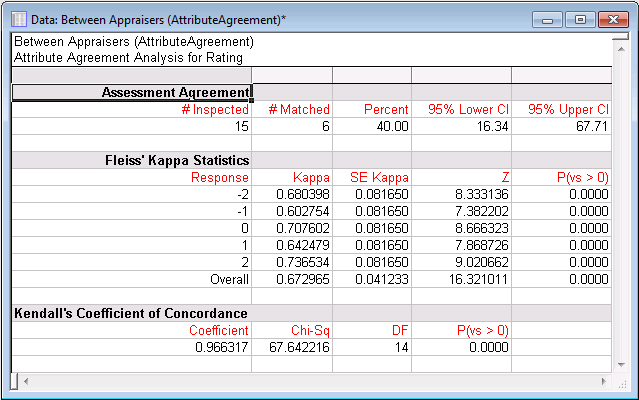Screen dimensions: 639x400
Task: Click DF value 14
Action: click(372, 347)
